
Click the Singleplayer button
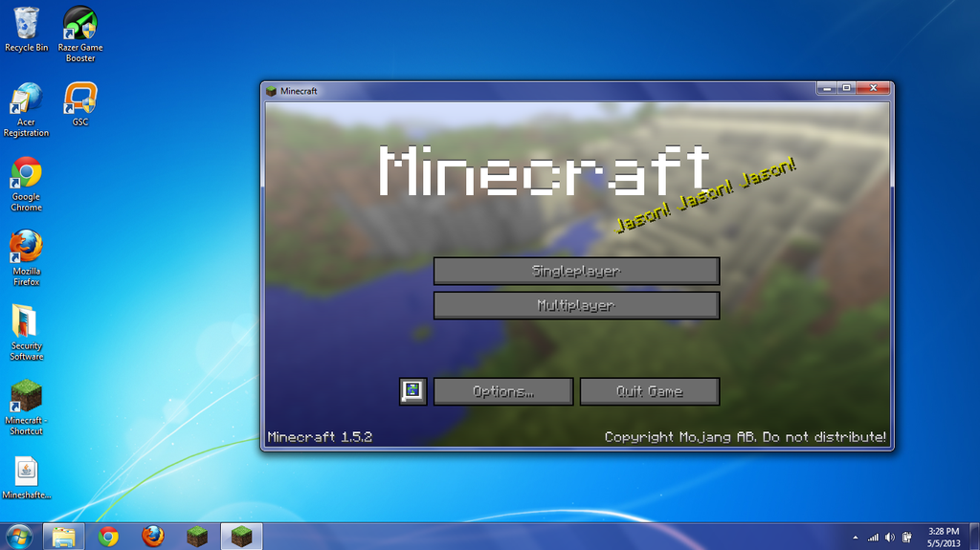(576, 271)
